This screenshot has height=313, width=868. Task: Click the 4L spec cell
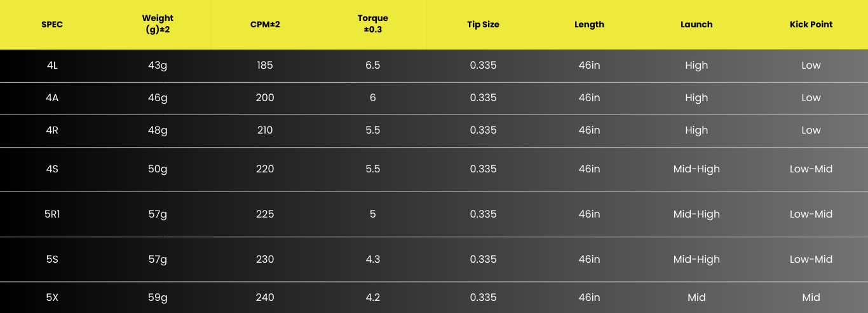pyautogui.click(x=52, y=66)
